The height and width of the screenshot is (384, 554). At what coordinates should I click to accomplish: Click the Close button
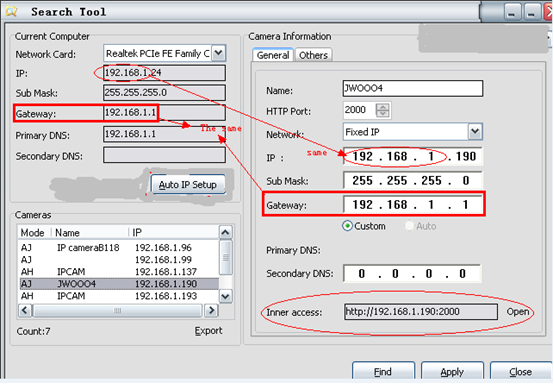point(520,372)
